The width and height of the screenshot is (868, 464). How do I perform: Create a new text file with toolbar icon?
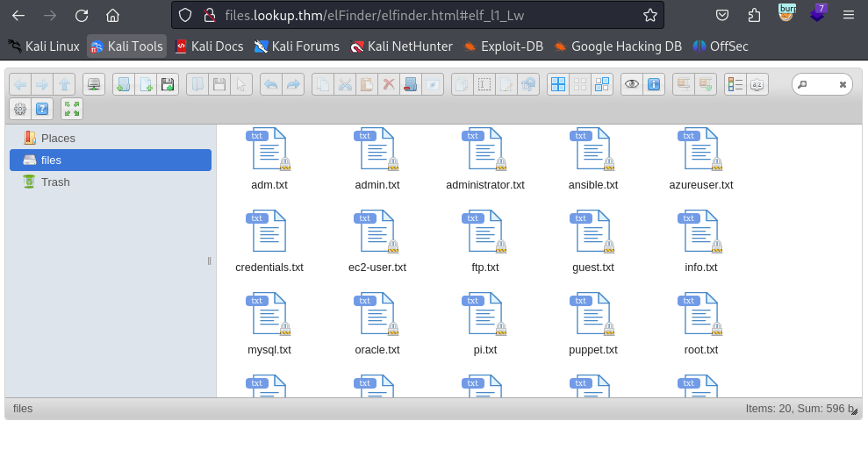click(146, 84)
